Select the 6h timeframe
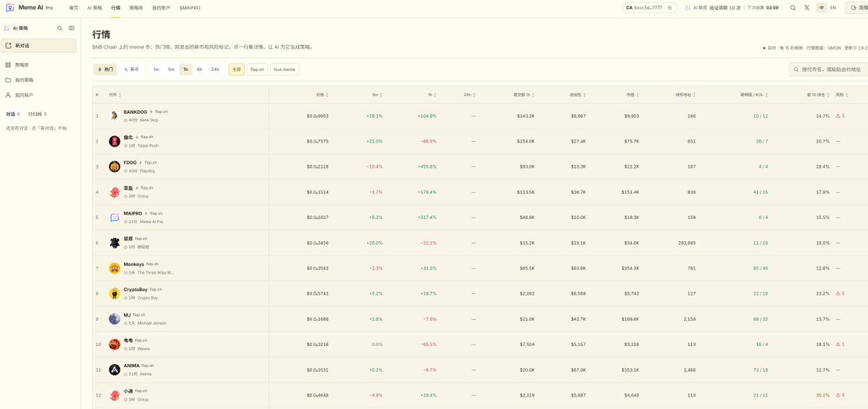Viewport: 868px width, 409px height. (199, 69)
